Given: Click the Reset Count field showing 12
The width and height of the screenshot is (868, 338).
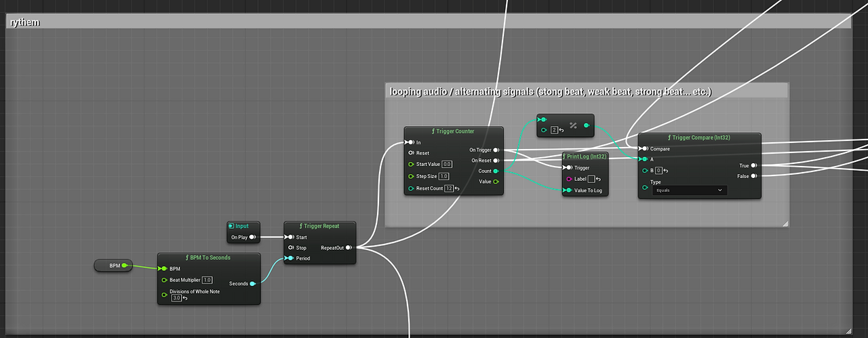Looking at the screenshot, I should [449, 188].
